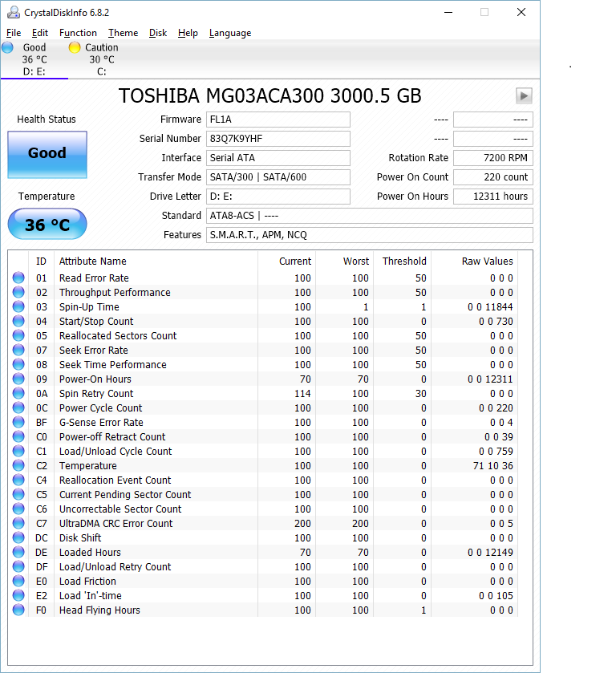
Task: Click the status icon for Reallocation Event Count
Action: 18,480
